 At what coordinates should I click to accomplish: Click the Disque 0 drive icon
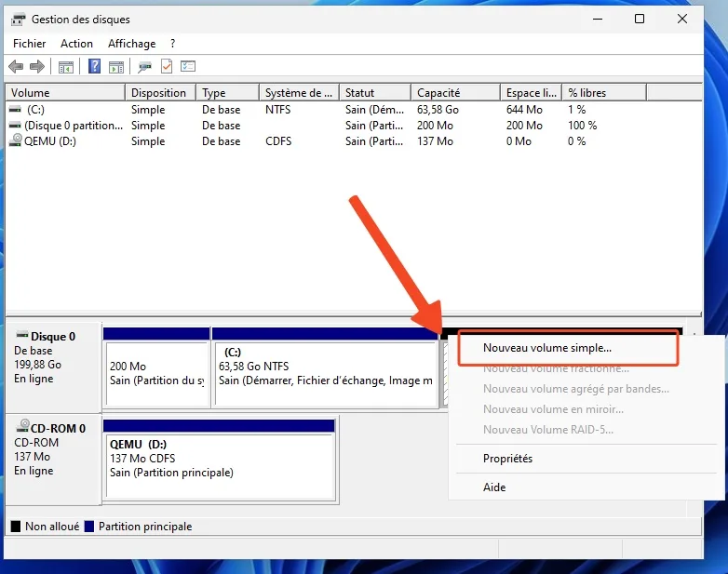click(x=22, y=335)
